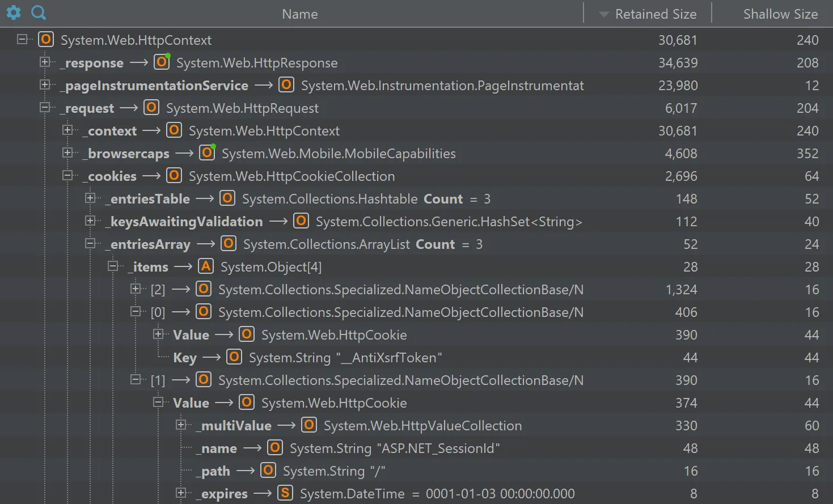Select the Key row with "__AntiXsrfToken"
The width and height of the screenshot is (833, 504).
[x=416, y=357]
